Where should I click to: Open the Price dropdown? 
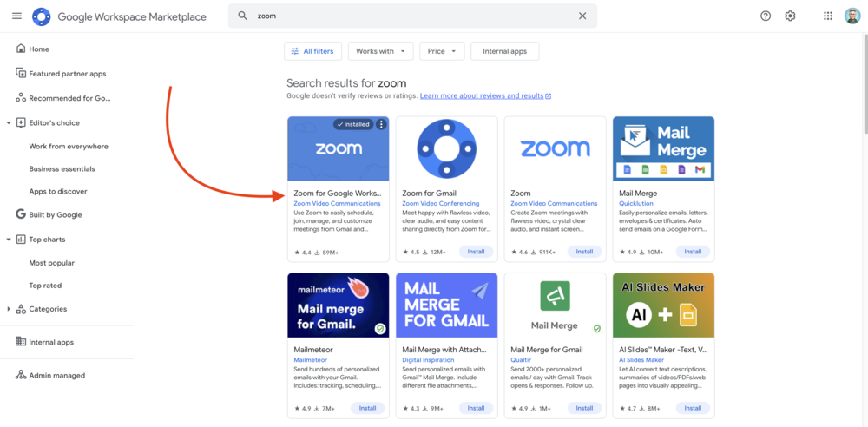pos(442,51)
